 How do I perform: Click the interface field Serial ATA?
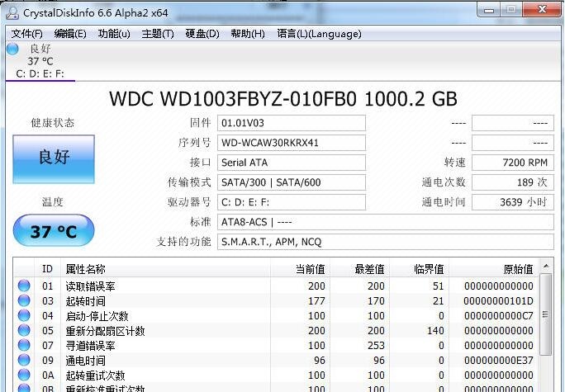(x=292, y=163)
